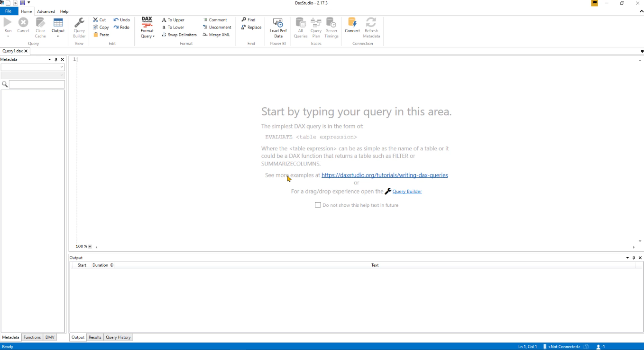Image resolution: width=644 pixels, height=350 pixels.
Task: Click Cut in the Edit group
Action: (100, 20)
